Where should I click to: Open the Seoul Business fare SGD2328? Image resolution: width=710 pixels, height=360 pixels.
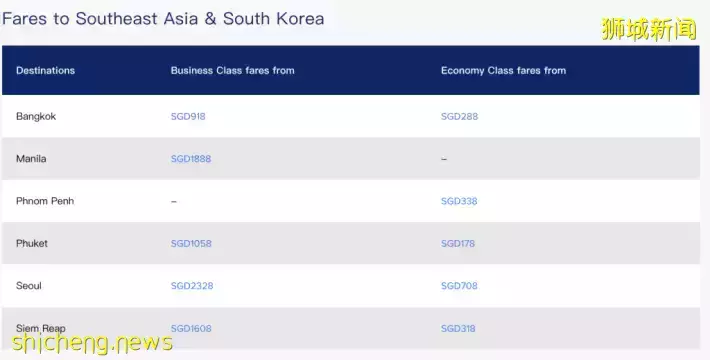pos(192,286)
